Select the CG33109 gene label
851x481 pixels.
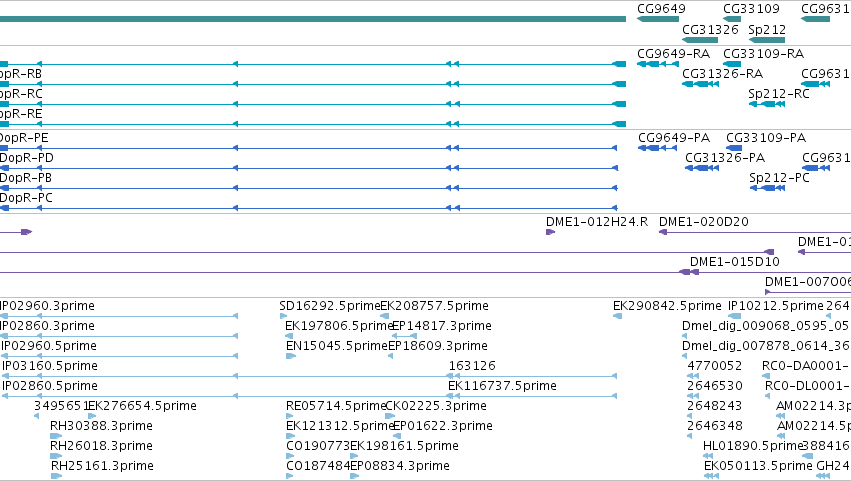tap(751, 9)
